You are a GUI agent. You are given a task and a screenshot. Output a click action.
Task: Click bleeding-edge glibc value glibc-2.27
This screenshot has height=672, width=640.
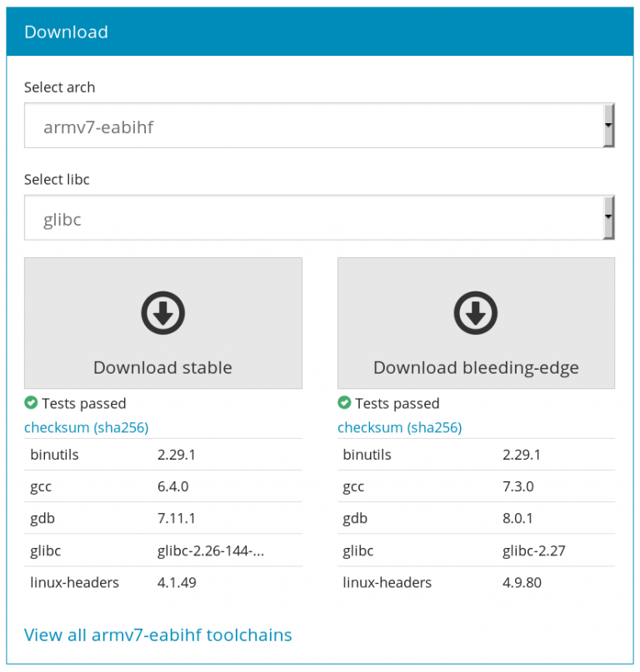point(534,550)
